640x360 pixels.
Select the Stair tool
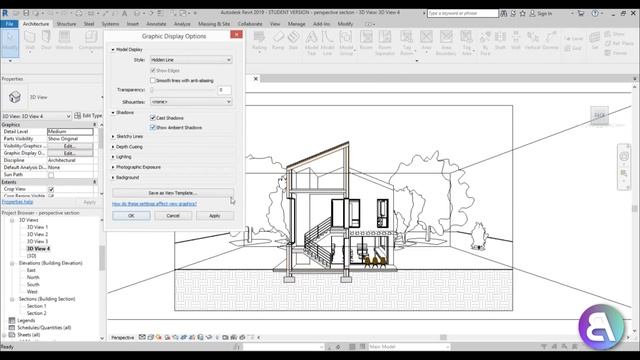[x=293, y=41]
